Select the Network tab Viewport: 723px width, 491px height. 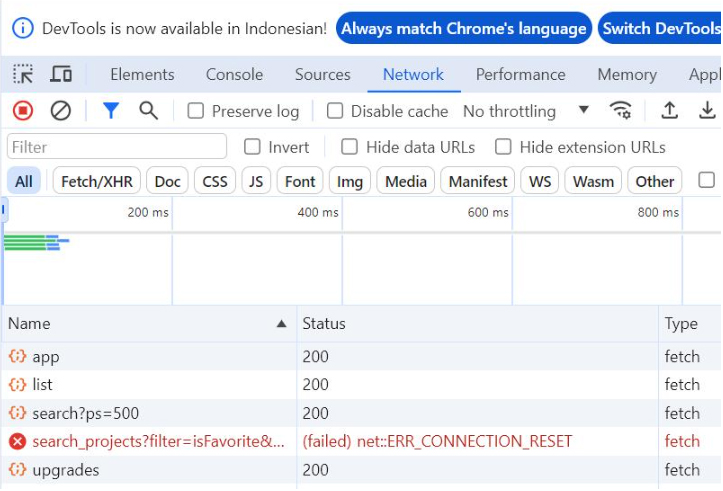point(414,74)
